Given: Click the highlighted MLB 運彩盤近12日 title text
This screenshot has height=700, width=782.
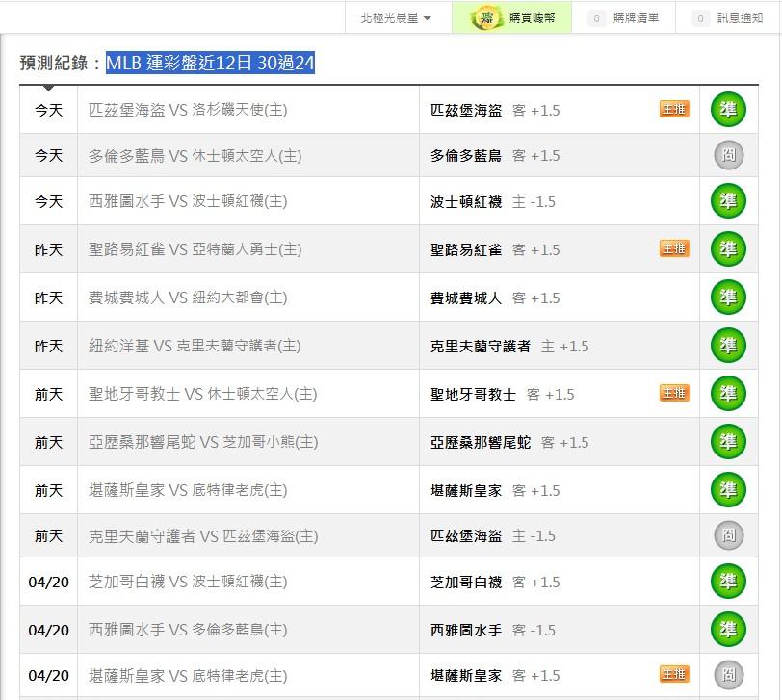Looking at the screenshot, I should pyautogui.click(x=210, y=64).
